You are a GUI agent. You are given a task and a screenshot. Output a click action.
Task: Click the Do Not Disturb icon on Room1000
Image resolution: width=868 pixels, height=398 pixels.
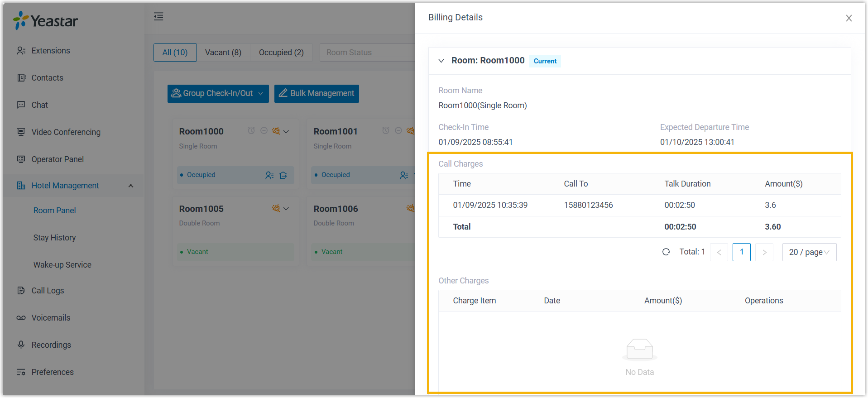click(264, 131)
